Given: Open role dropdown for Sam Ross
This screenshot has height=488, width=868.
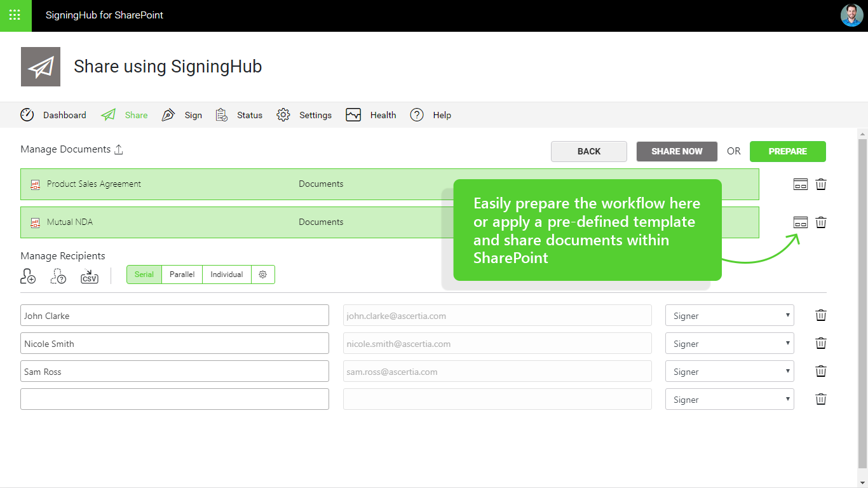Looking at the screenshot, I should pos(729,371).
